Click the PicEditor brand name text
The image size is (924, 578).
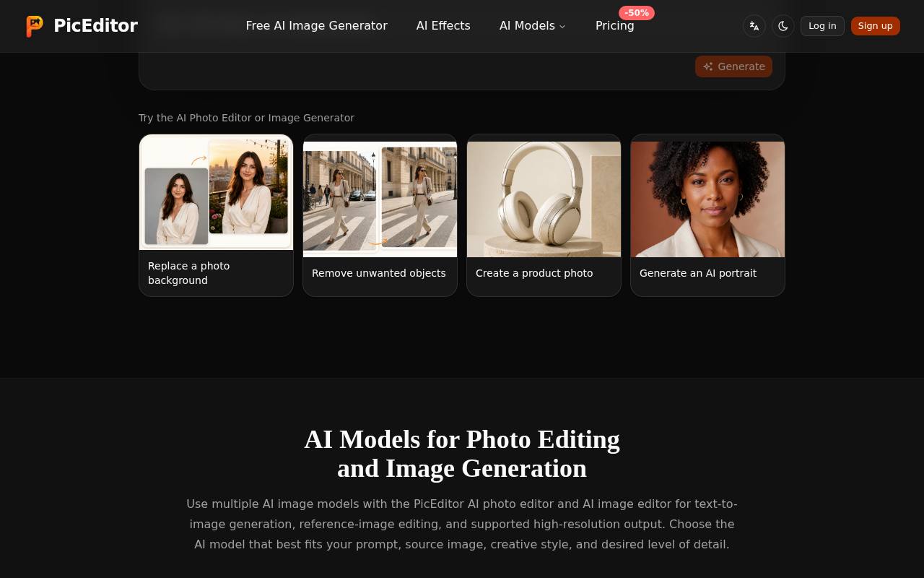click(x=95, y=26)
